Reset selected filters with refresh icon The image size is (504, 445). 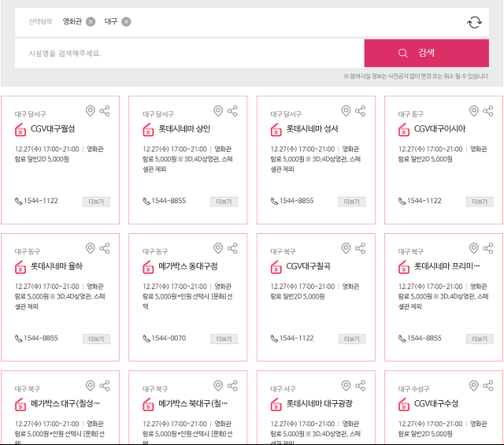474,23
